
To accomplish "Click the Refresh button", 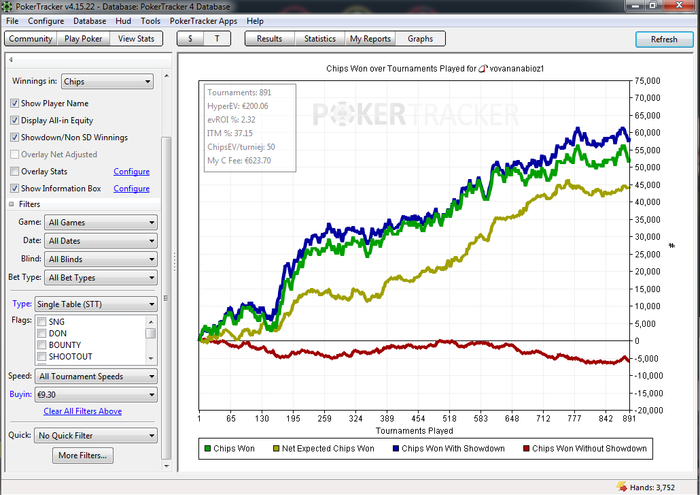I will (664, 39).
